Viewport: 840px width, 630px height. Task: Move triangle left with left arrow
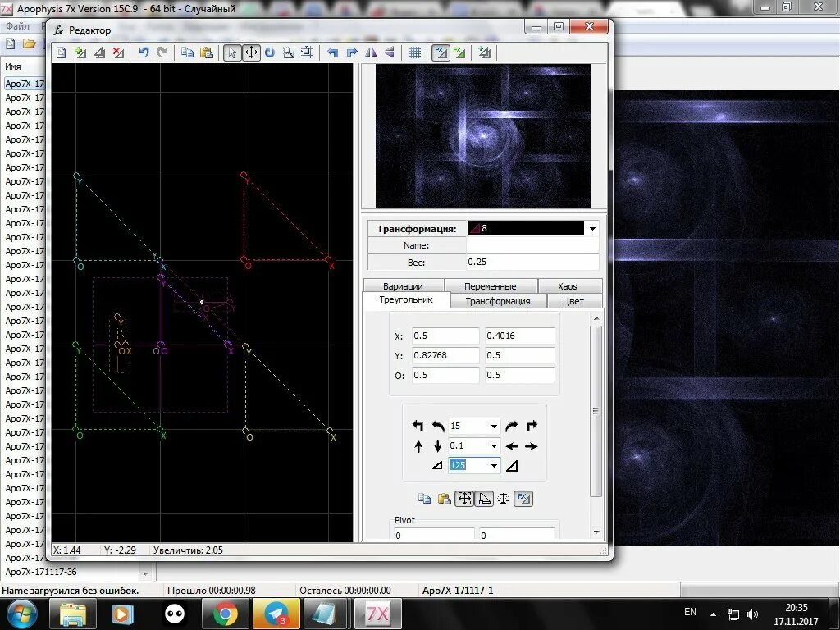[512, 445]
